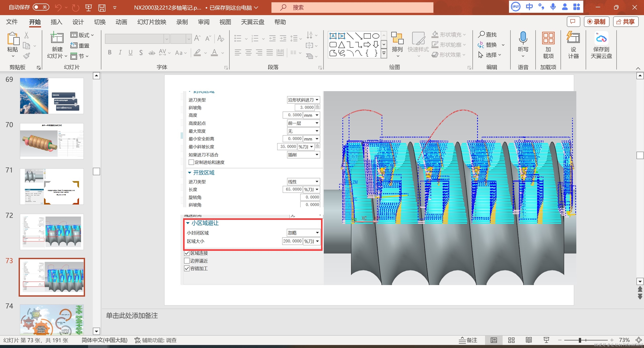The image size is (644, 348).
Task: Click the Format Painter brush icon
Action: tap(27, 56)
